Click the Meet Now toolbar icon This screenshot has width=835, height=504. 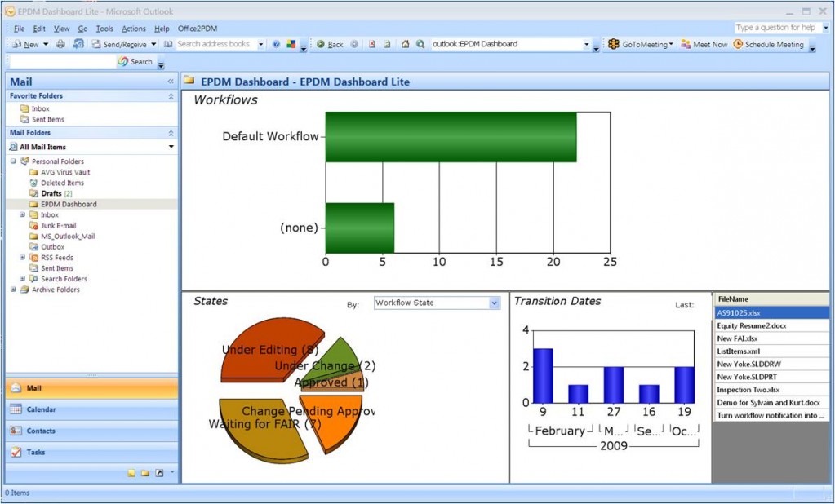pos(703,44)
